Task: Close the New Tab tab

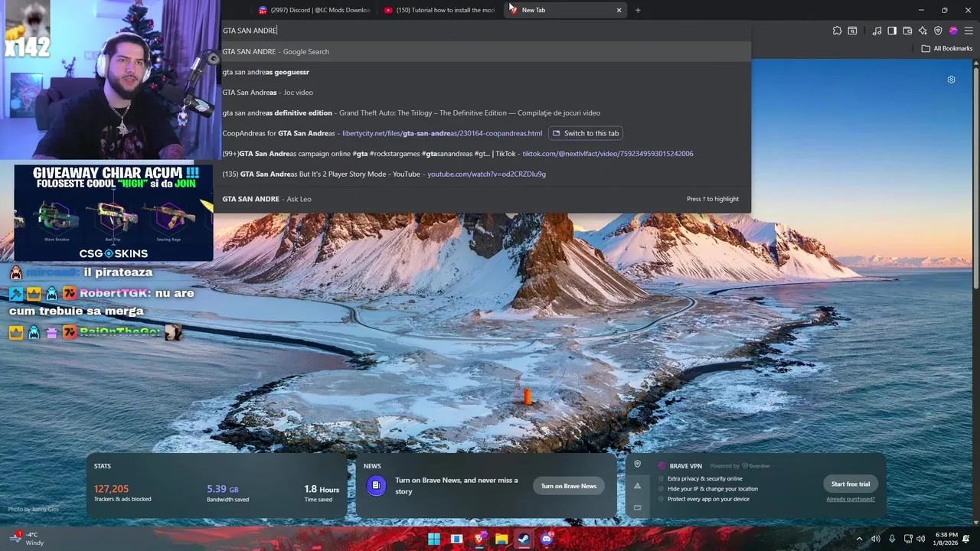Action: point(619,10)
